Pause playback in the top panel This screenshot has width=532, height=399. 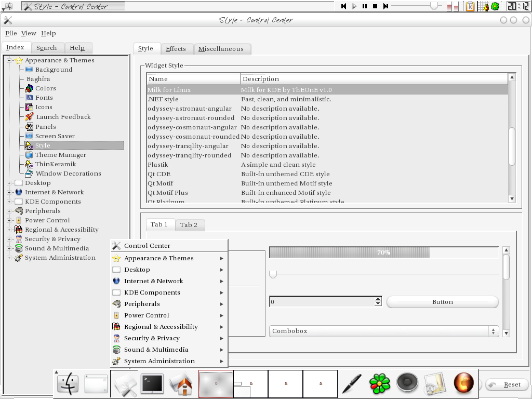click(x=365, y=6)
